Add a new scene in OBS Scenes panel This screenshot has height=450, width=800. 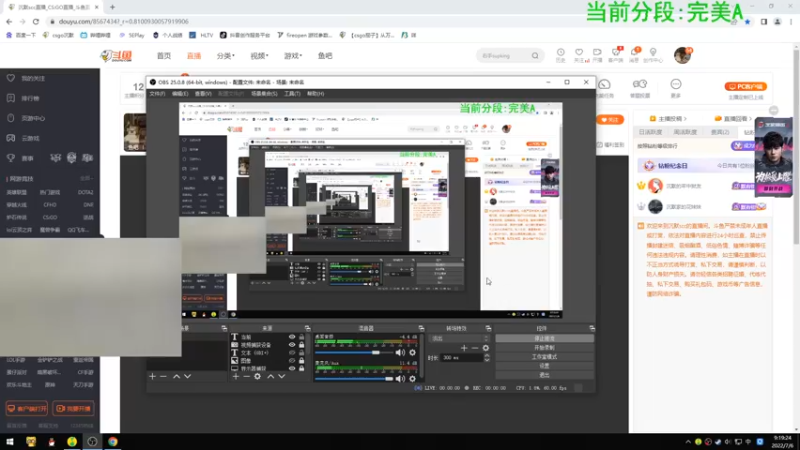point(152,377)
